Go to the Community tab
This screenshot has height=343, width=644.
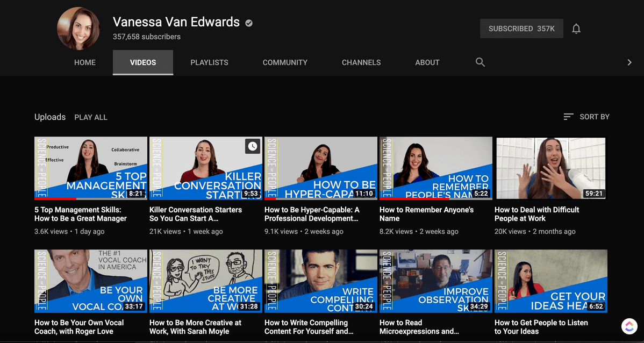[x=285, y=62]
